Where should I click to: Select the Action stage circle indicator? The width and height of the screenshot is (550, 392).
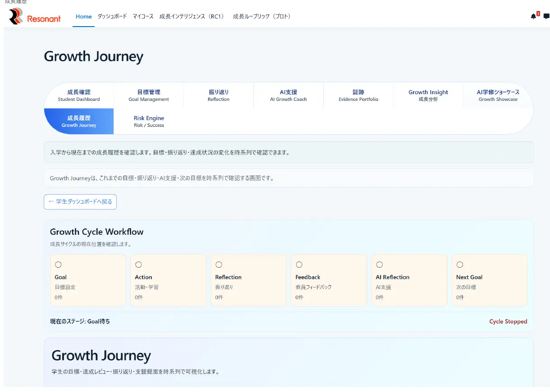(x=138, y=264)
